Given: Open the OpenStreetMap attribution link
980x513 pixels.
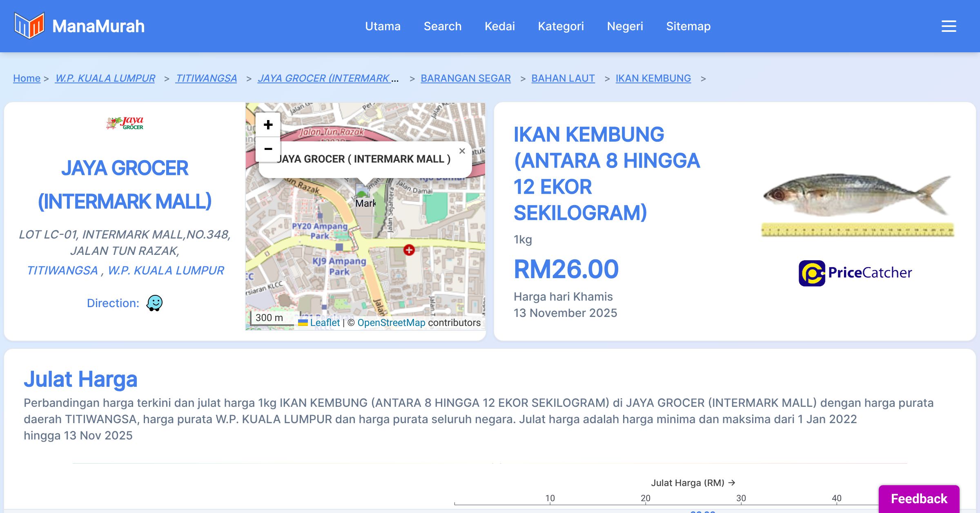Looking at the screenshot, I should (x=391, y=323).
